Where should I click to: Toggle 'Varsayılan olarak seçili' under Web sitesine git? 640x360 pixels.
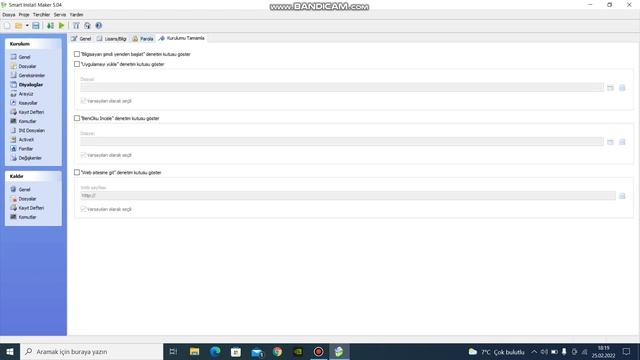(x=83, y=209)
